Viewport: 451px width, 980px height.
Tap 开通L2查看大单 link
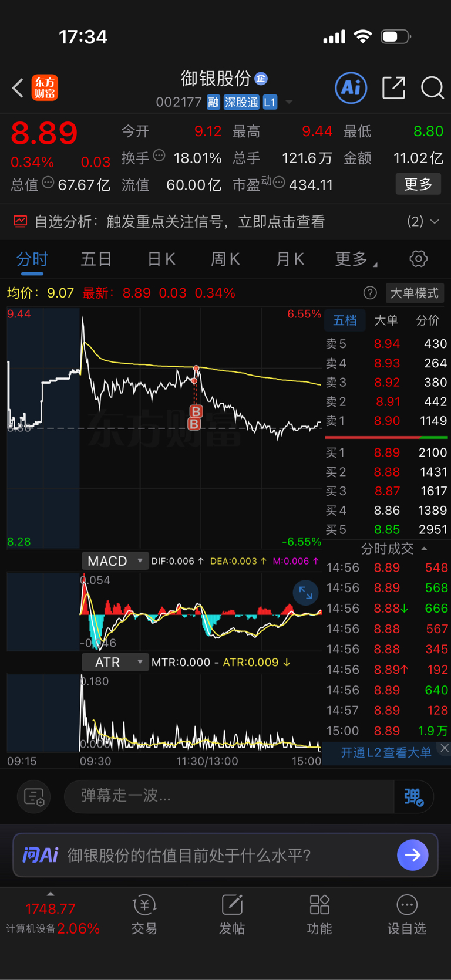[x=386, y=752]
